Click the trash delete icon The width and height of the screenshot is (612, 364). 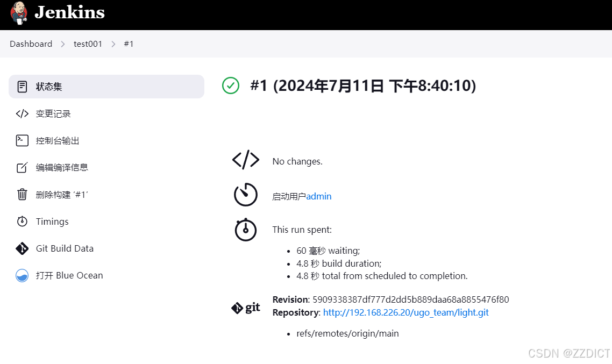(22, 194)
